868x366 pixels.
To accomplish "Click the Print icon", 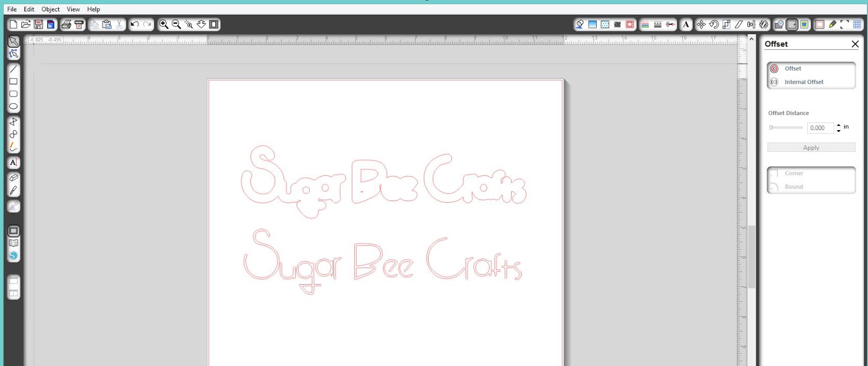I will [x=66, y=24].
